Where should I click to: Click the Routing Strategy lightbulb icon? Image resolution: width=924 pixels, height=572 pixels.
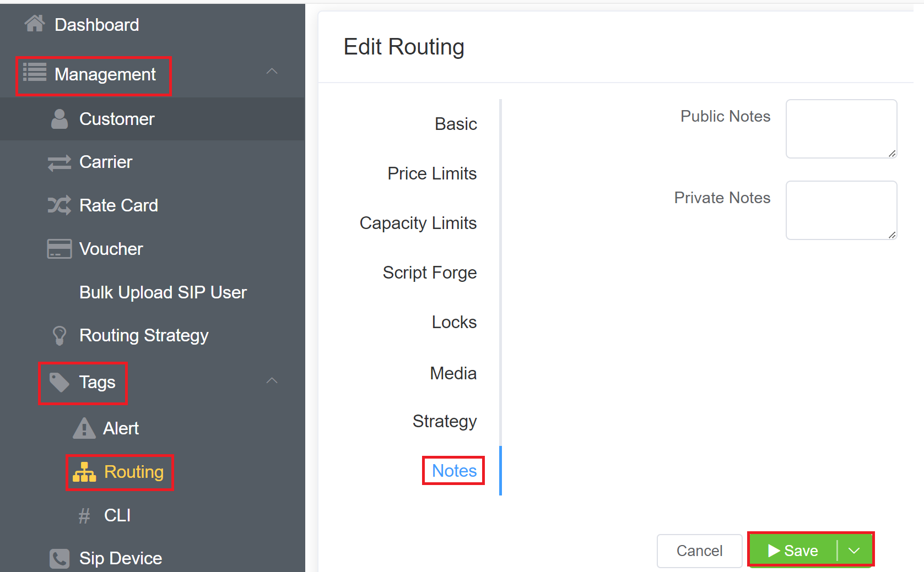[59, 335]
